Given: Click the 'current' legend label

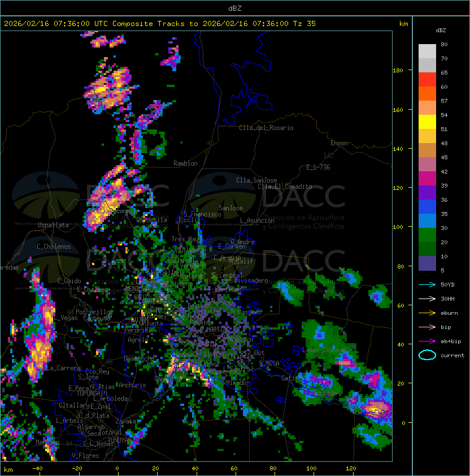Looking at the screenshot, I should [452, 356].
